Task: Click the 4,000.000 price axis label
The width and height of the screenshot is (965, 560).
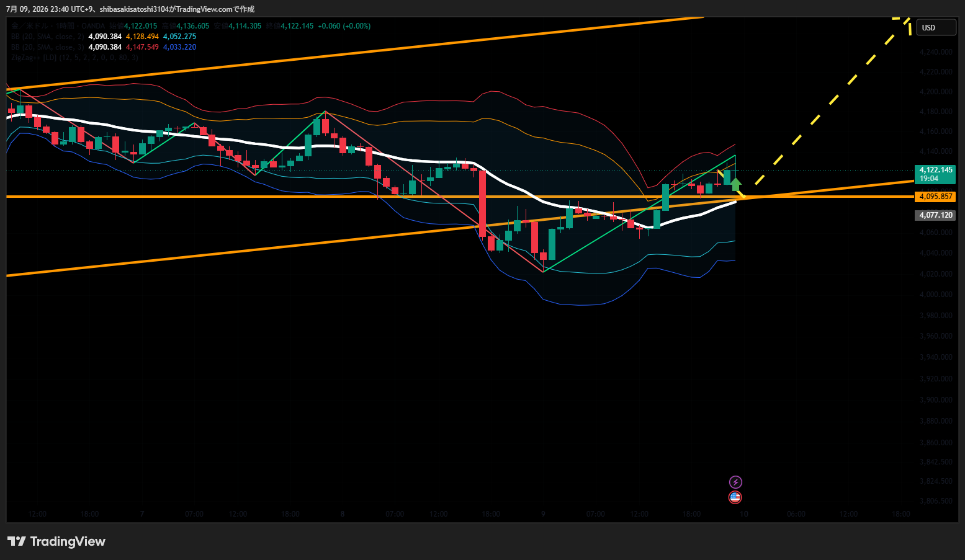Action: [x=936, y=295]
